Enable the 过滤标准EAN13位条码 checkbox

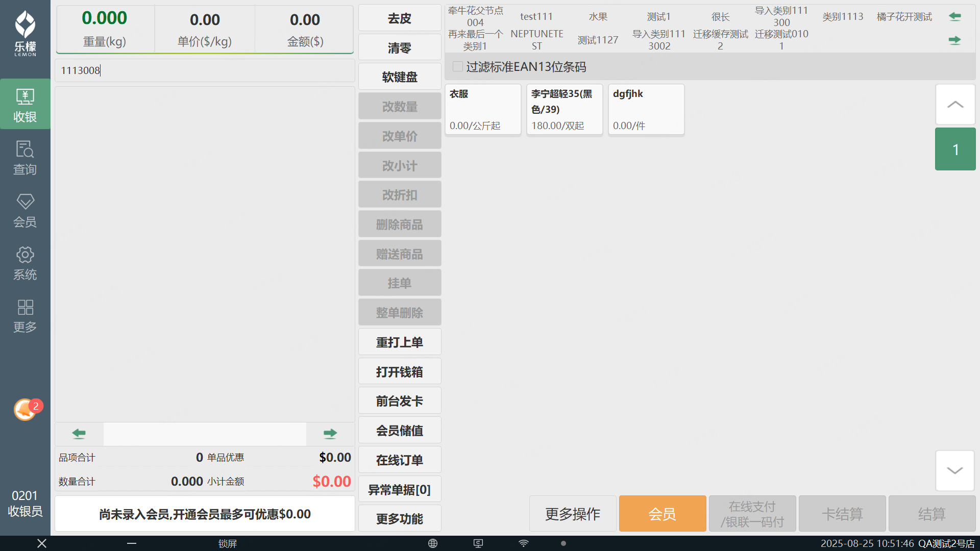[458, 67]
